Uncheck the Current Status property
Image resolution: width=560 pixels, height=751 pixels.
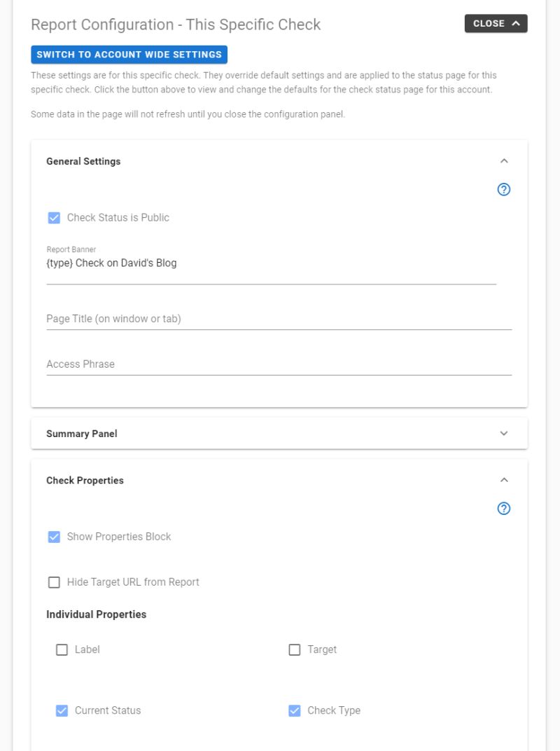tap(62, 710)
